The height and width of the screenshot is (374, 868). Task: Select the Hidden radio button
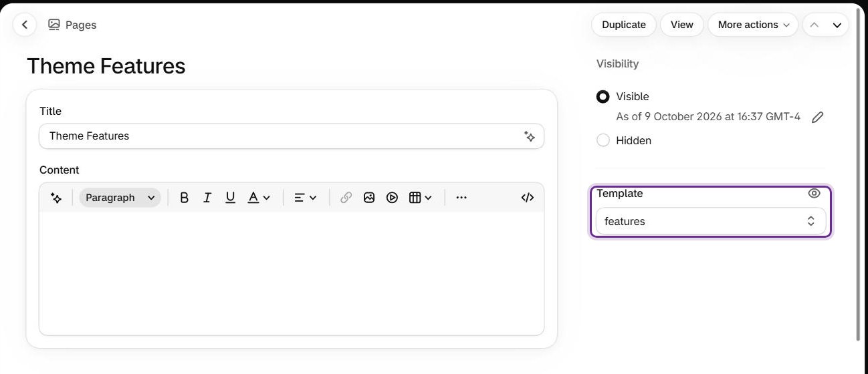click(x=603, y=140)
